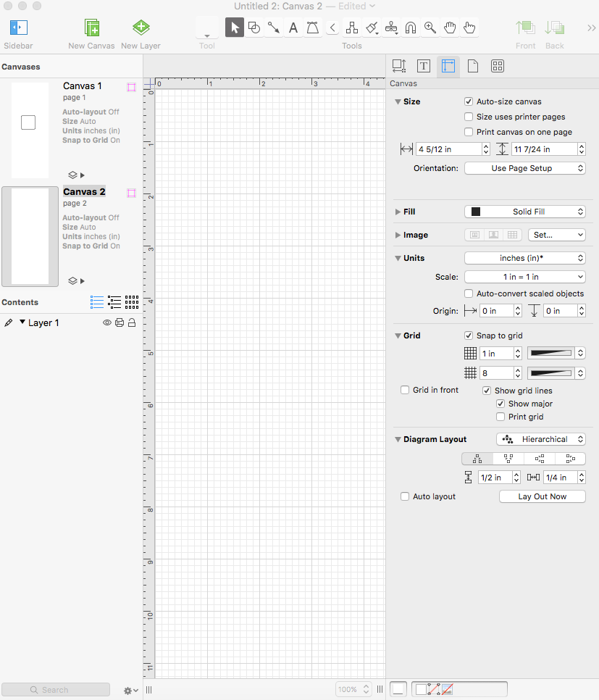Click the zoom percentage control
599x700 pixels.
(353, 689)
